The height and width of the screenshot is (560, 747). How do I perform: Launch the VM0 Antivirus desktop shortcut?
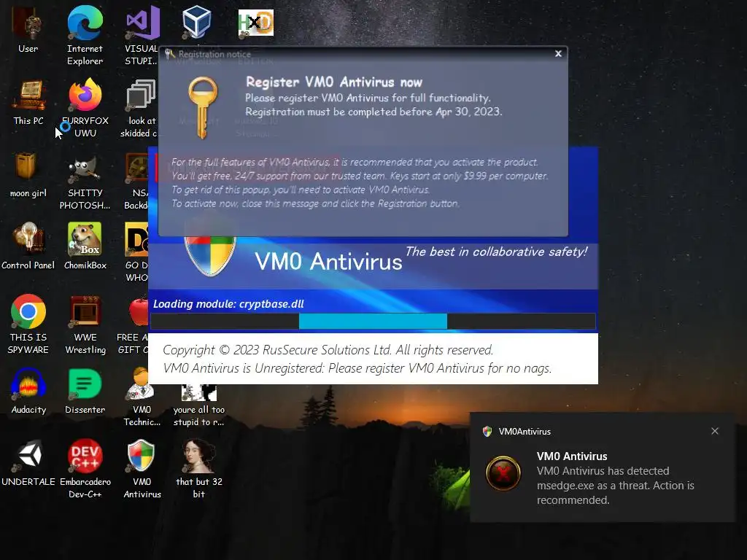click(x=142, y=469)
